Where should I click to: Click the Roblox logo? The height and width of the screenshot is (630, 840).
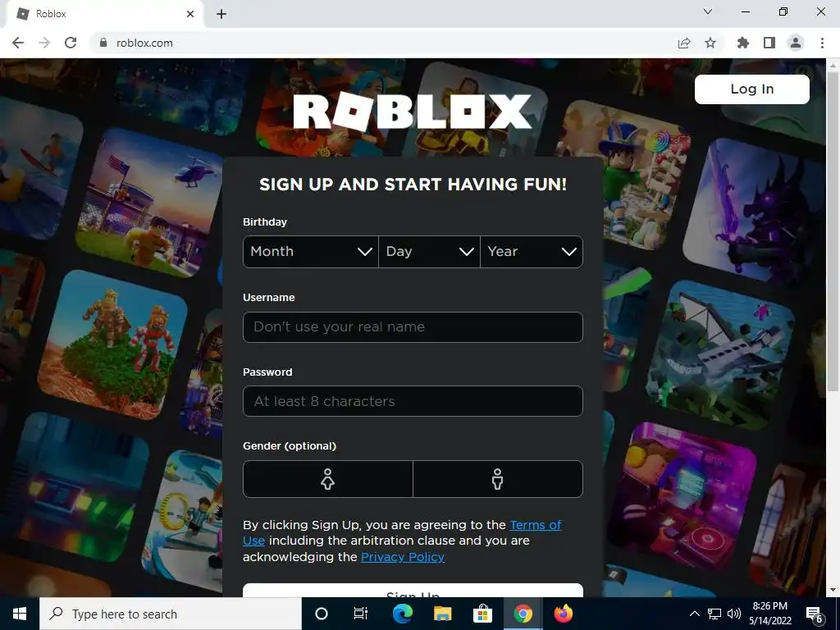point(413,111)
